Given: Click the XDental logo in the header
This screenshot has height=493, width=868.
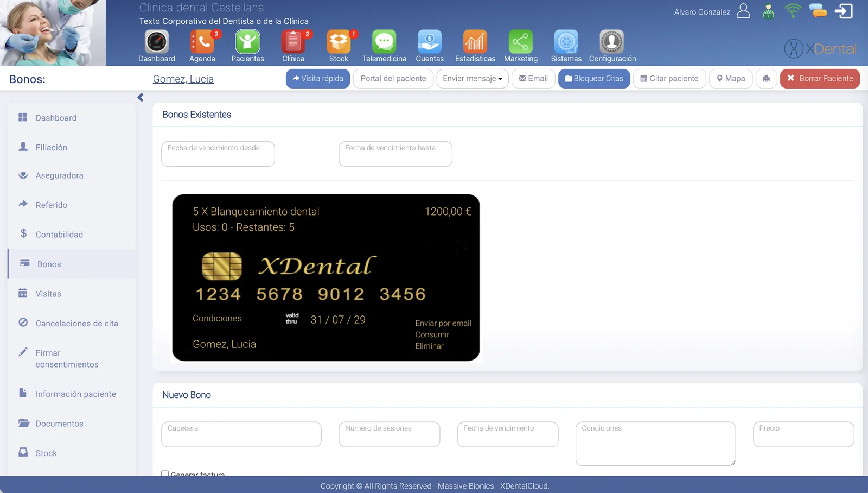Looking at the screenshot, I should pyautogui.click(x=820, y=49).
